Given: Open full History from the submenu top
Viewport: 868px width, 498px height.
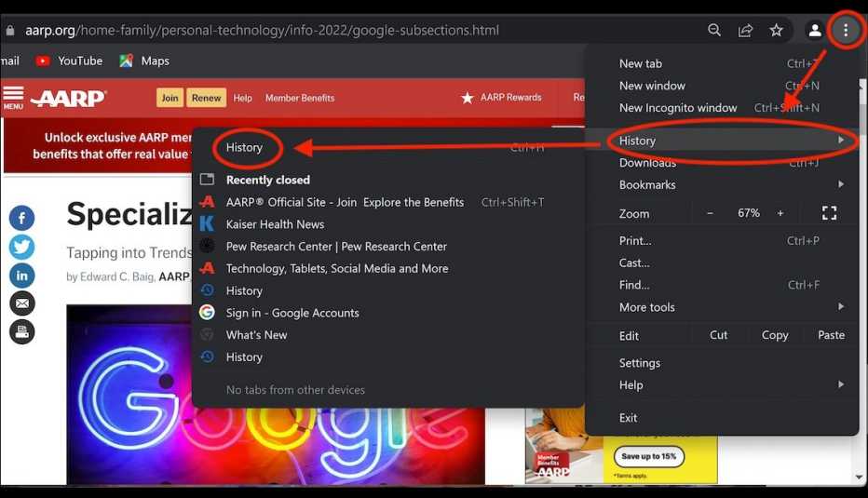Looking at the screenshot, I should (x=387, y=148).
